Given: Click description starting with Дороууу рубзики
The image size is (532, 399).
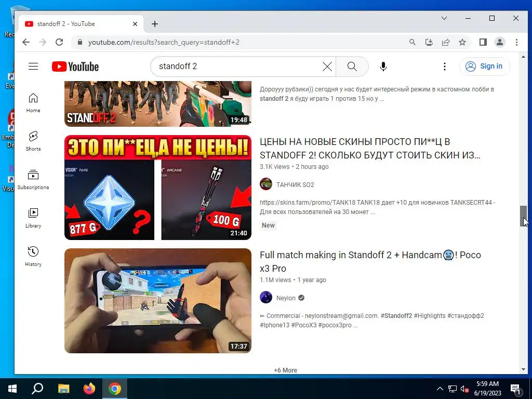Looking at the screenshot, I should (x=377, y=94).
